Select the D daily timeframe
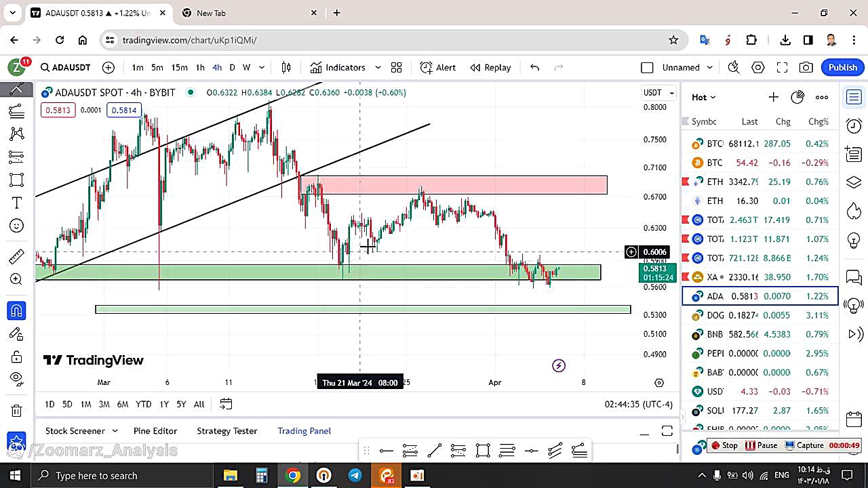 click(x=232, y=67)
